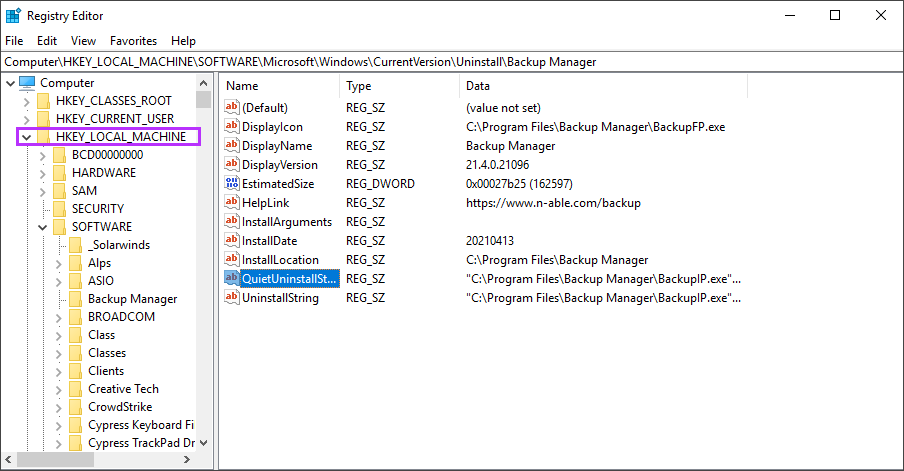Sort values by the Name column header
Viewport: 904px width, 471px height.
280,86
